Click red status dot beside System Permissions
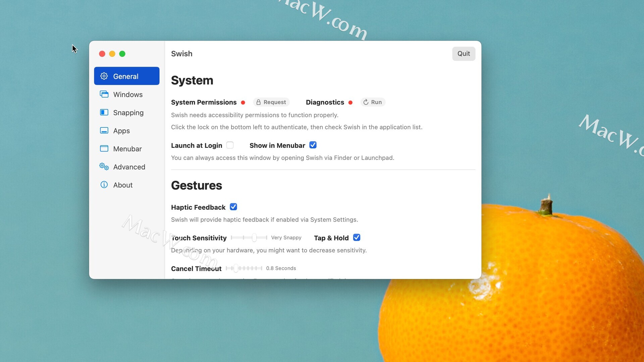This screenshot has width=644, height=362. (x=243, y=103)
